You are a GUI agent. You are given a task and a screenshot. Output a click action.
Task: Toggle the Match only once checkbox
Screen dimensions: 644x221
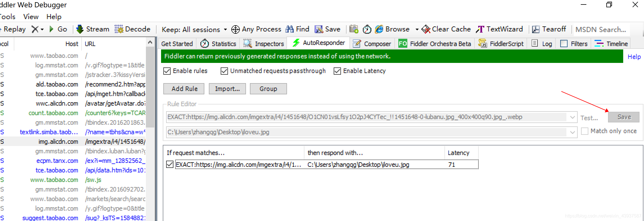coord(585,131)
